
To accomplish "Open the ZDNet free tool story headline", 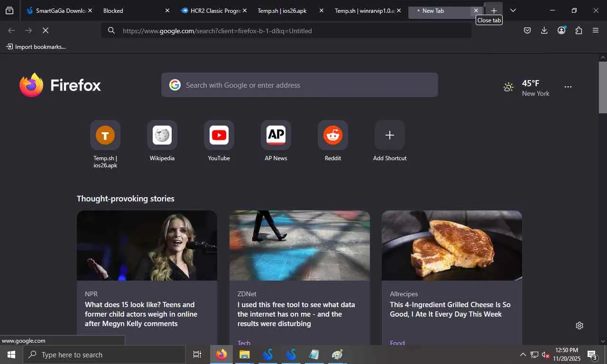I will pos(296,314).
